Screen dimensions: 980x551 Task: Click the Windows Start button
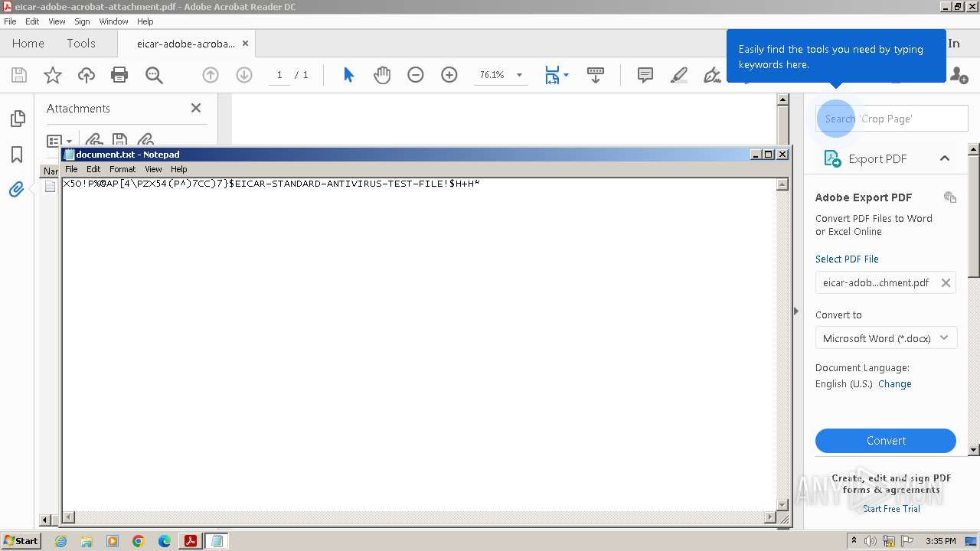[x=21, y=541]
